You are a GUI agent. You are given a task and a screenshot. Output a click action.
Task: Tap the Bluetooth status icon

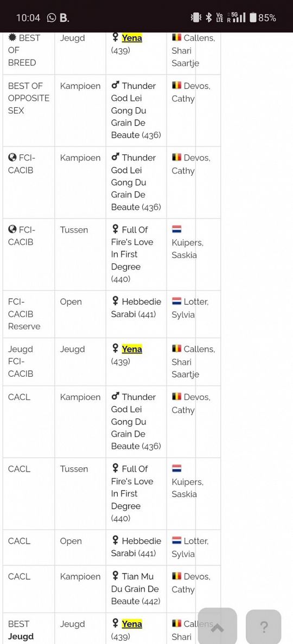coord(209,18)
